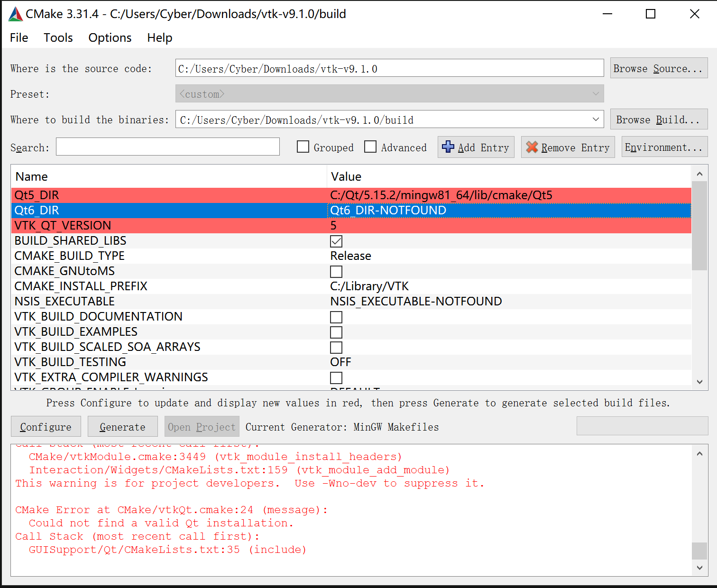Click the variables list scrollbar thumb

pyautogui.click(x=699, y=225)
